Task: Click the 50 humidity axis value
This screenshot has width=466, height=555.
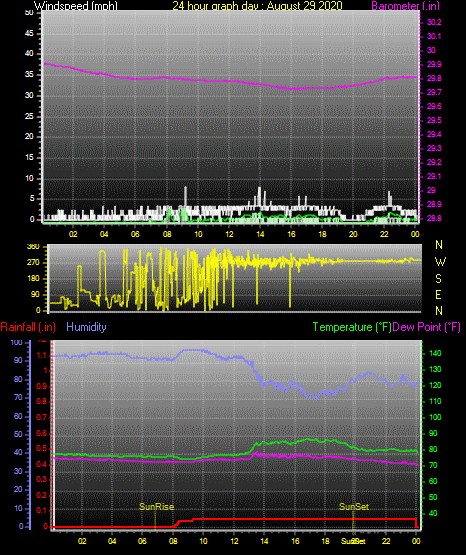Action: (18, 434)
